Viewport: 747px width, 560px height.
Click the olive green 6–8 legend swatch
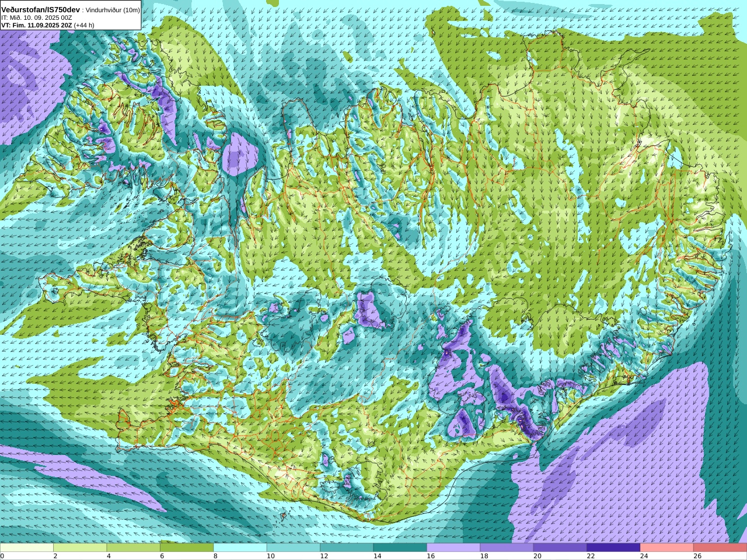[187, 548]
